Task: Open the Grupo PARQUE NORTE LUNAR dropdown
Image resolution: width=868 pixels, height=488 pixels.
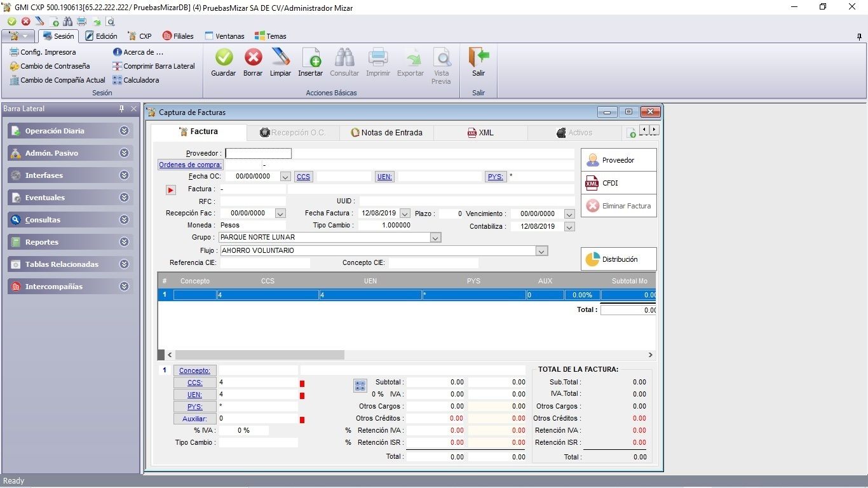Action: (435, 238)
